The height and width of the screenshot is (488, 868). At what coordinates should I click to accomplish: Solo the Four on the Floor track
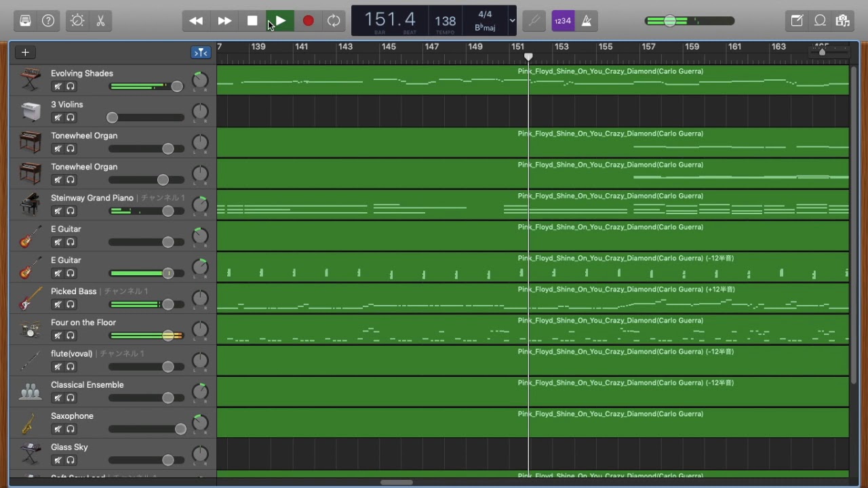click(x=71, y=336)
